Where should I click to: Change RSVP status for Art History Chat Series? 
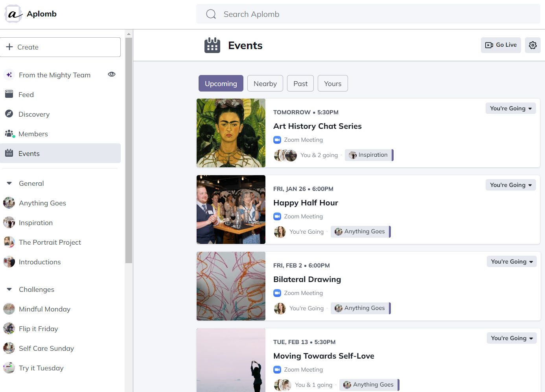pos(510,108)
